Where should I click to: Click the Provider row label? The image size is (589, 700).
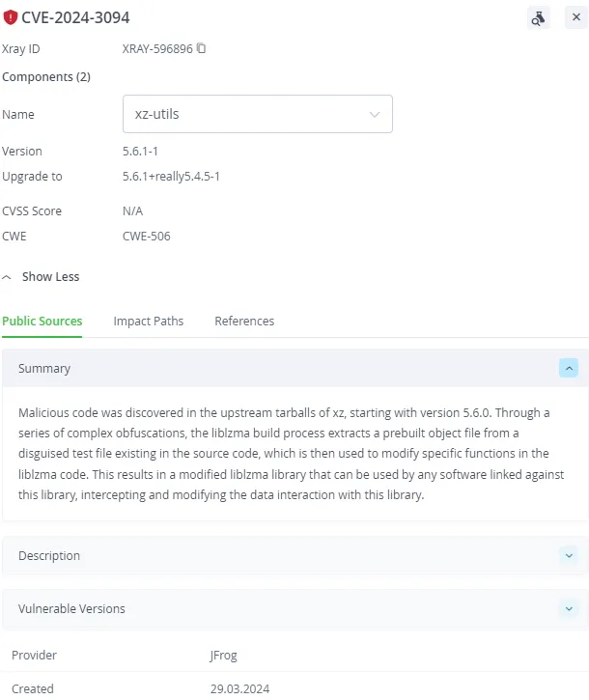coord(34,656)
